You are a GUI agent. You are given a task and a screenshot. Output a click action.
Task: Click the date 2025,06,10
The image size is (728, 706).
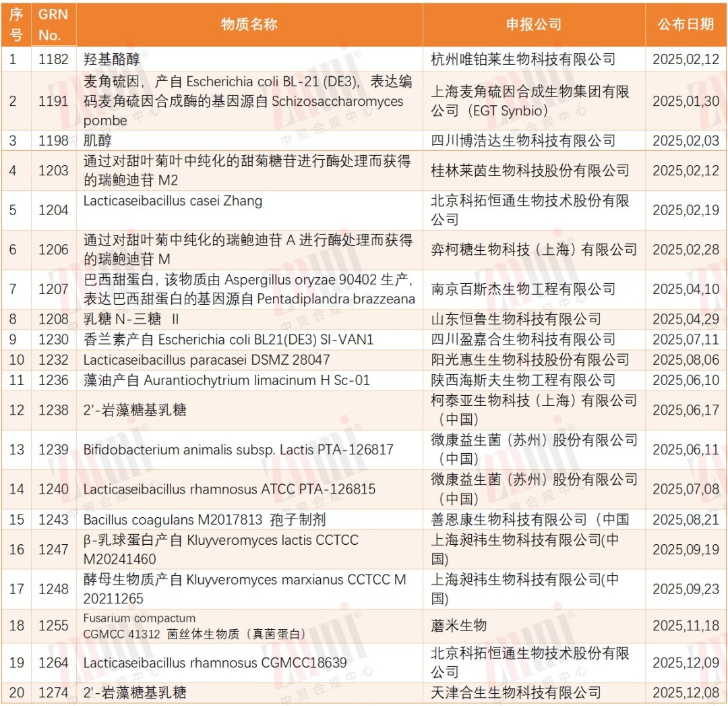(x=686, y=380)
